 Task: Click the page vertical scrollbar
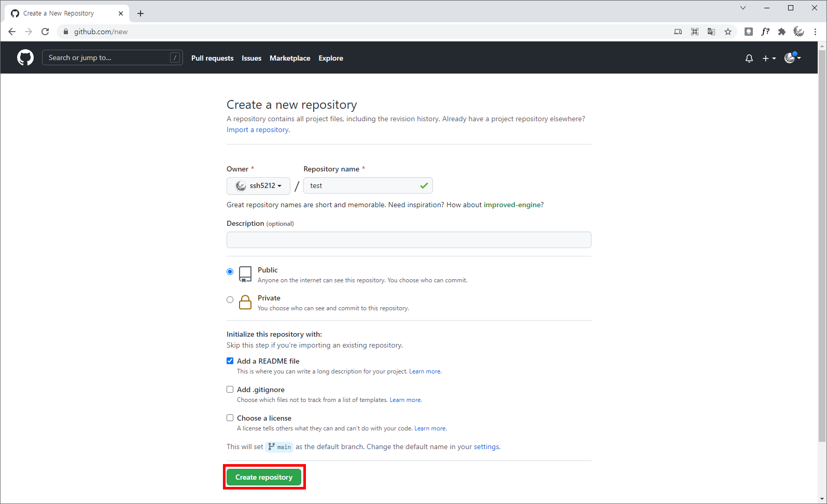[x=822, y=246]
